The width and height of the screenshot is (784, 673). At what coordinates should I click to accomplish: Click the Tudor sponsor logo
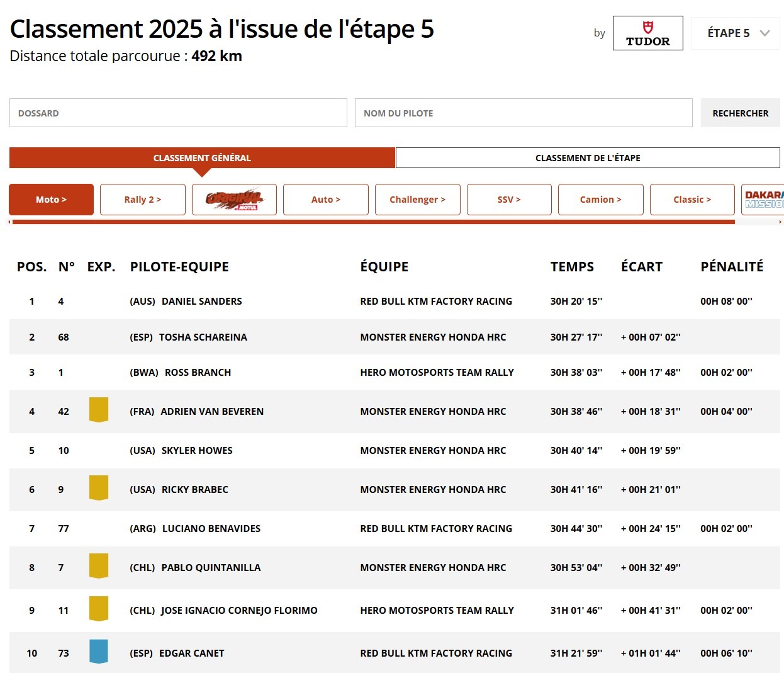647,33
